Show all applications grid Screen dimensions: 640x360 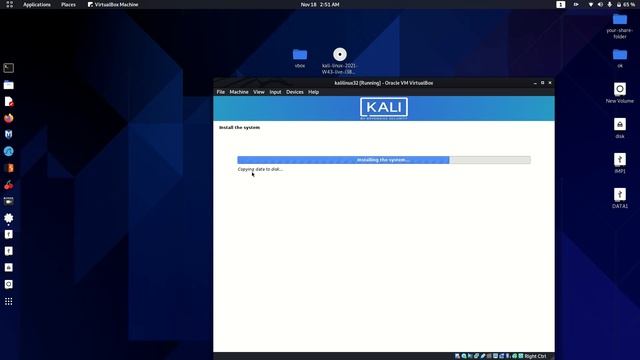pos(9,301)
